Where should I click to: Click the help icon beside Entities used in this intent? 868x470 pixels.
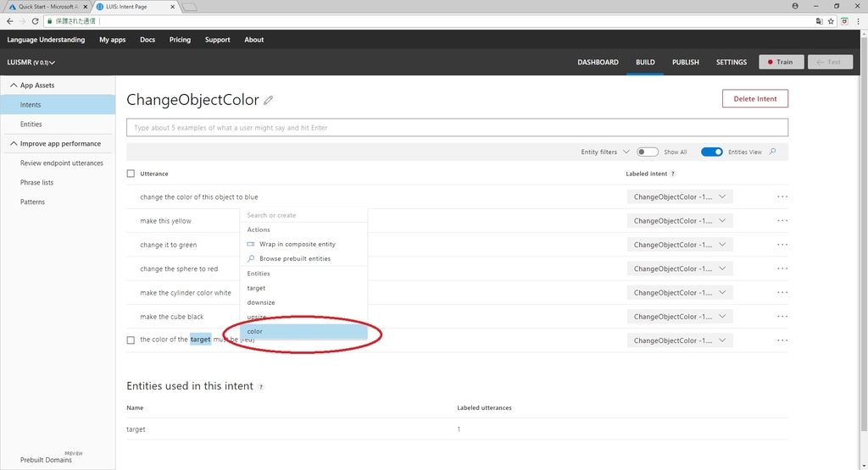click(261, 386)
